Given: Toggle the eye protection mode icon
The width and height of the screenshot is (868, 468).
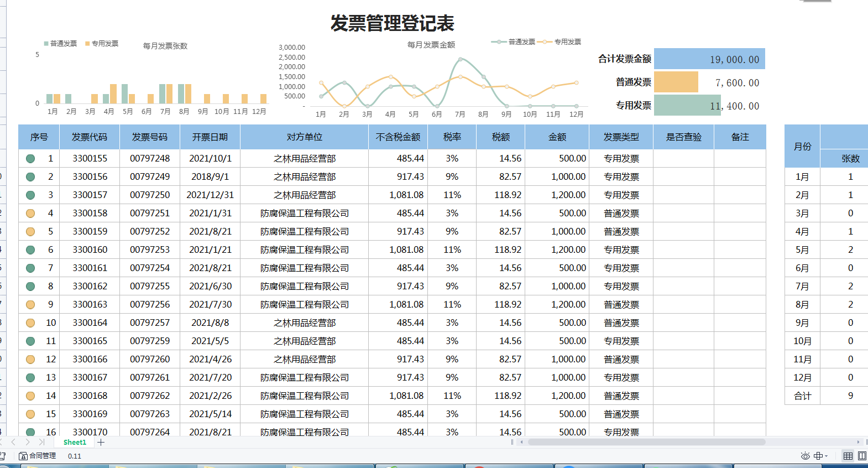Looking at the screenshot, I should (805, 456).
